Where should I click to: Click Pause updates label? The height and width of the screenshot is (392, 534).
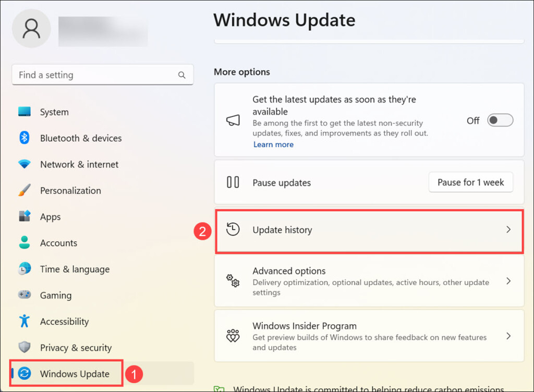(x=282, y=183)
